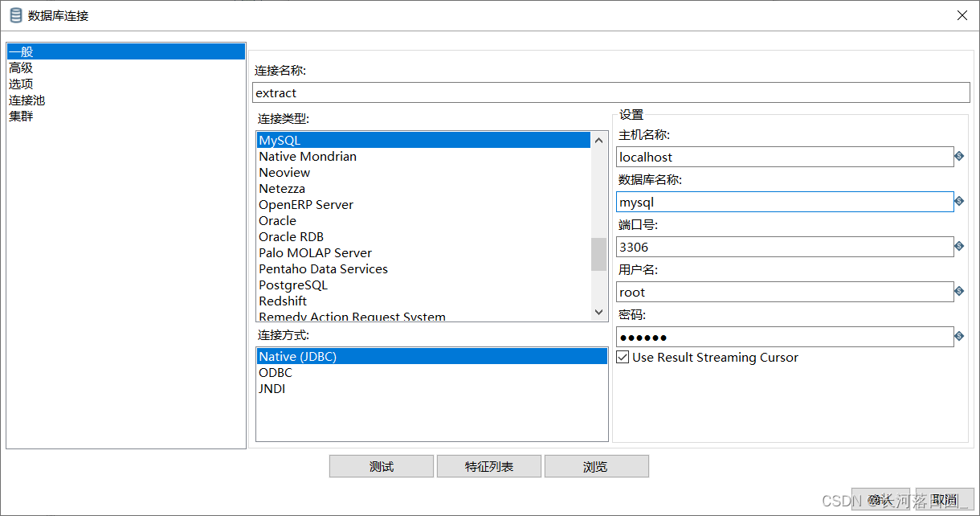Screen dimensions: 980x516
Task: Click the 浏览 button
Action: point(597,466)
